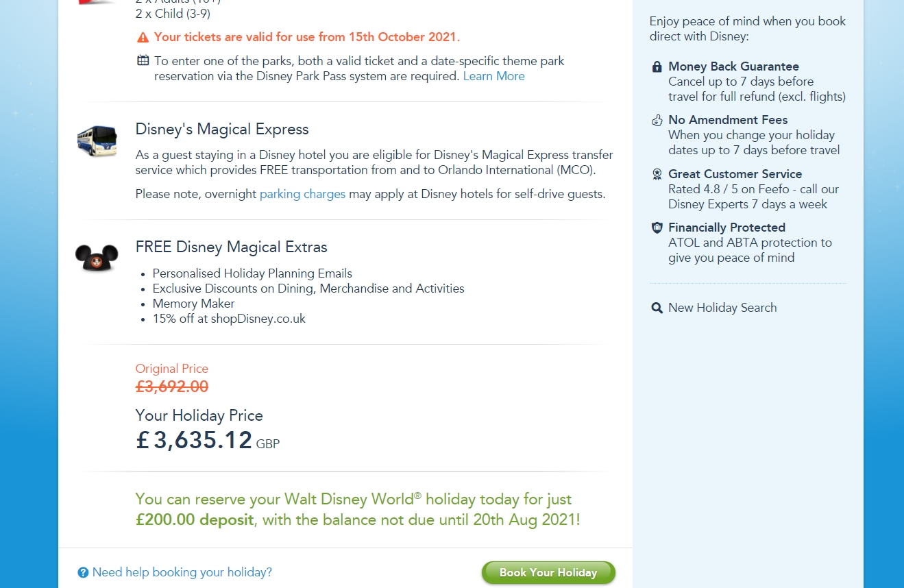904x588 pixels.
Task: Click the Original Price label
Action: tap(172, 369)
